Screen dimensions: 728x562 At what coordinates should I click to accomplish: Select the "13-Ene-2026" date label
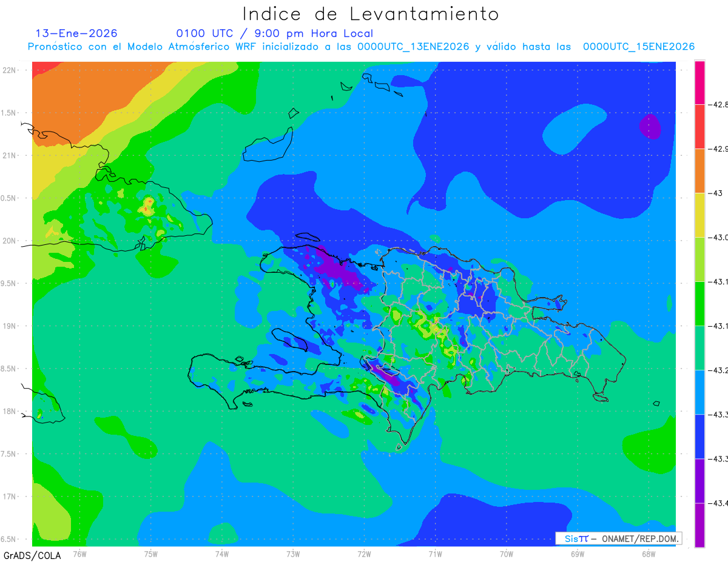pyautogui.click(x=76, y=33)
